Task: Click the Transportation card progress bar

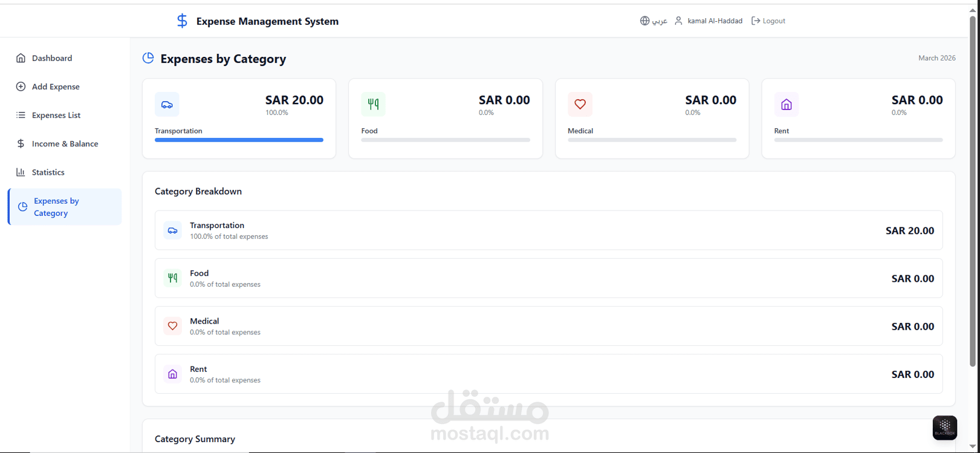Action: [239, 140]
